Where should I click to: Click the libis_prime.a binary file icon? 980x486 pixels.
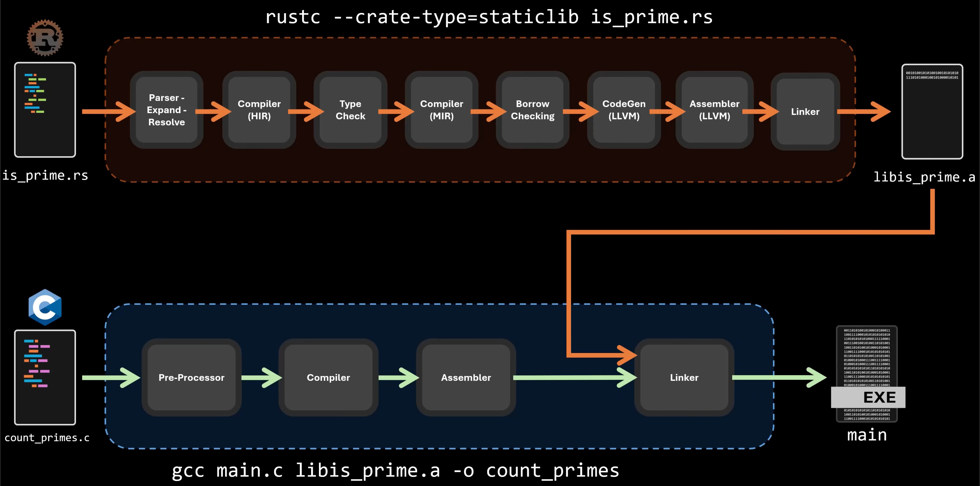[932, 111]
